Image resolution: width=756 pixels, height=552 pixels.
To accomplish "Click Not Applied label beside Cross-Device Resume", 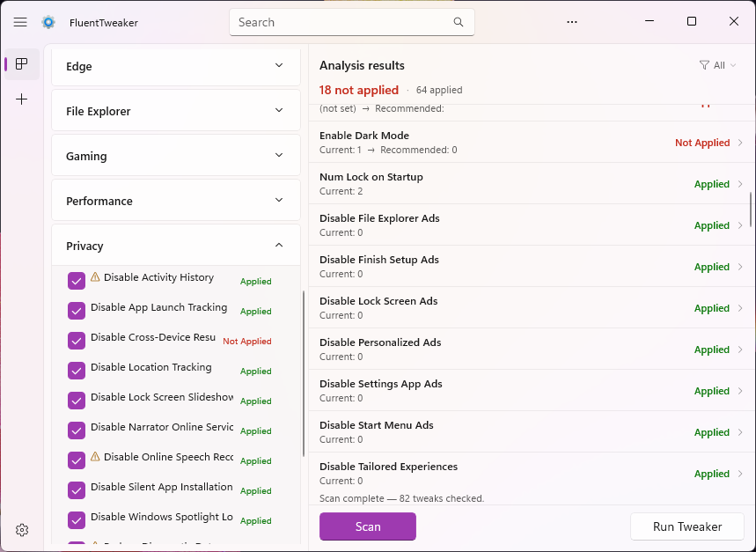I will click(x=246, y=342).
